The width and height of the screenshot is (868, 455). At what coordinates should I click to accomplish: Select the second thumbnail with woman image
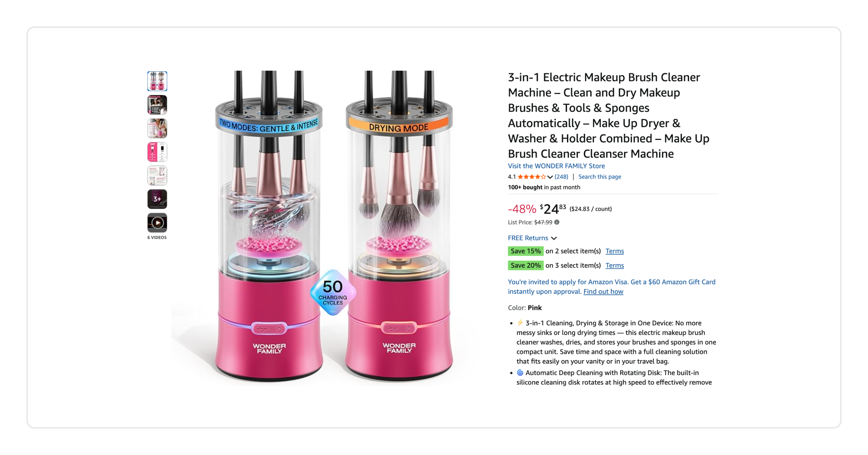157,105
